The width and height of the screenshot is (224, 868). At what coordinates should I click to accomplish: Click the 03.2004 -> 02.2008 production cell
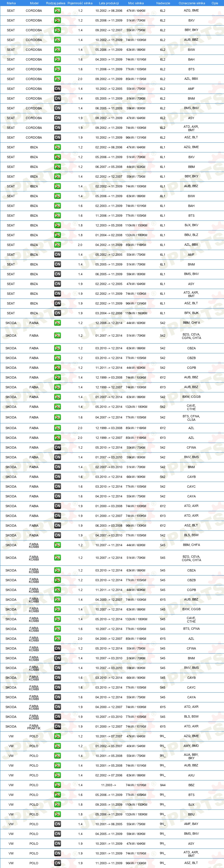109,313
